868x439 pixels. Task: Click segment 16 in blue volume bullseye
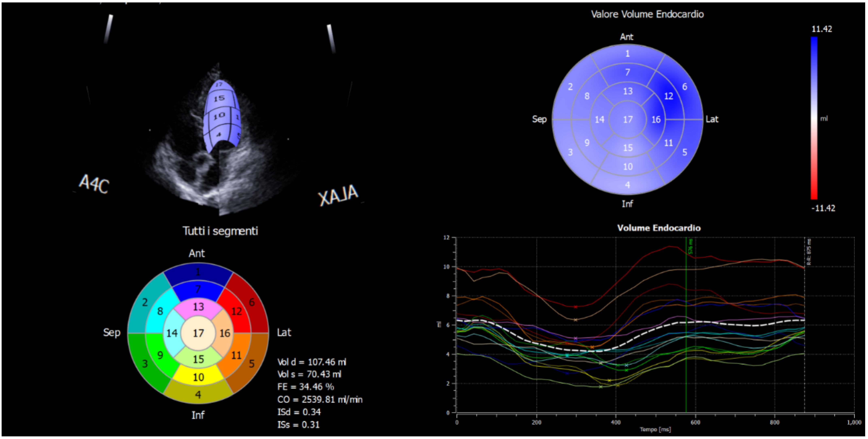(x=656, y=120)
